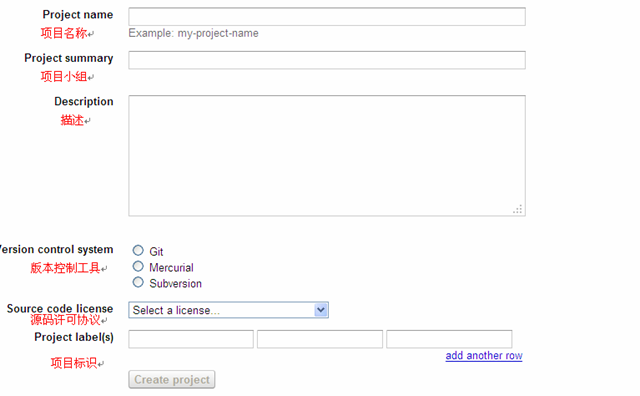Grab the Description box resize handle
The image size is (640, 396).
pos(518,209)
